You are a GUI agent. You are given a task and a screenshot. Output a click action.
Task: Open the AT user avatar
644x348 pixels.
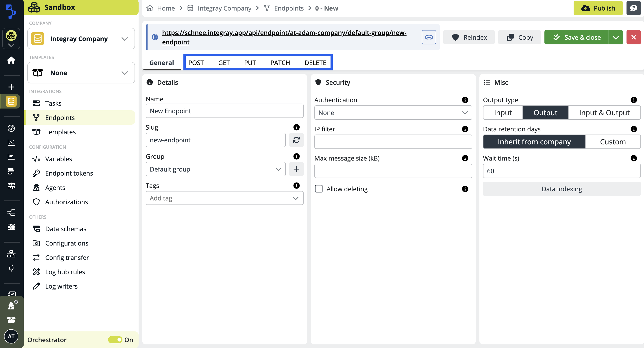(11, 336)
